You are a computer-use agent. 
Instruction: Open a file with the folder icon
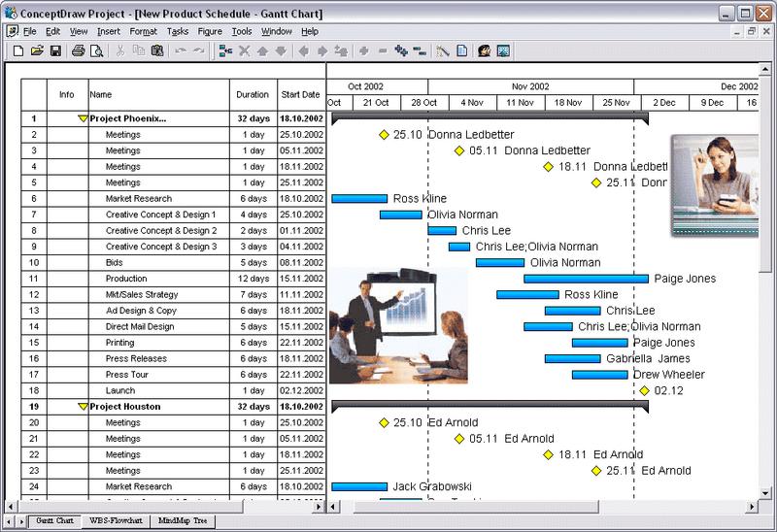tap(37, 50)
